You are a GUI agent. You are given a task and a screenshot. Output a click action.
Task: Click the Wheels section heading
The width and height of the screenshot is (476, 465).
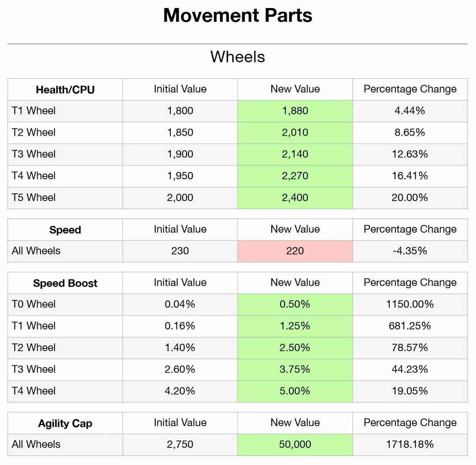click(x=238, y=57)
